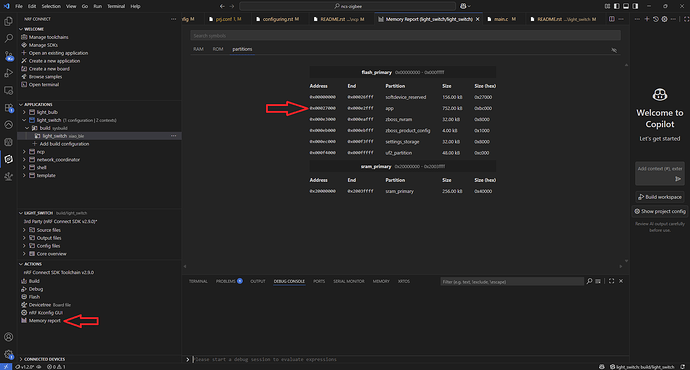
Task: Expand the light_bulb application tree item
Action: tap(24, 112)
